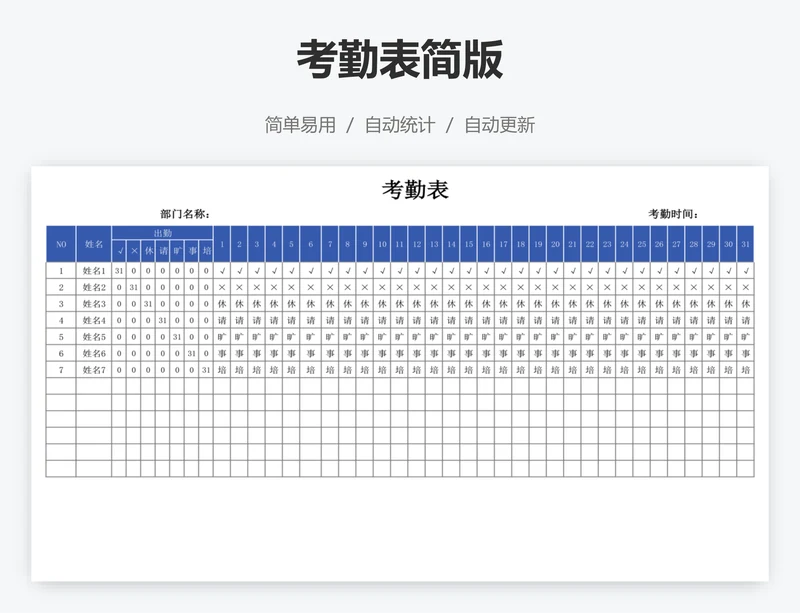Click the 事 cell for 姓名6 on day 26

click(x=659, y=353)
